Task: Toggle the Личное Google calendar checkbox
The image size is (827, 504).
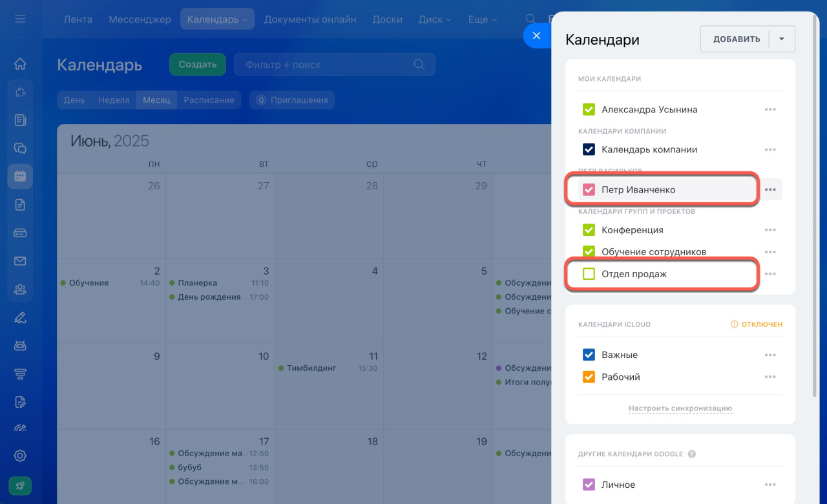Action: [589, 485]
